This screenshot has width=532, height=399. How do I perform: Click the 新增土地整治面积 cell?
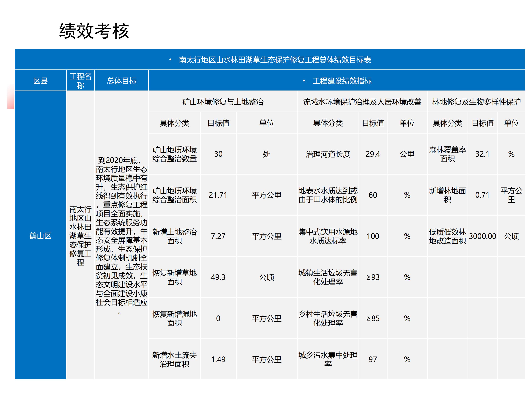pyautogui.click(x=175, y=236)
